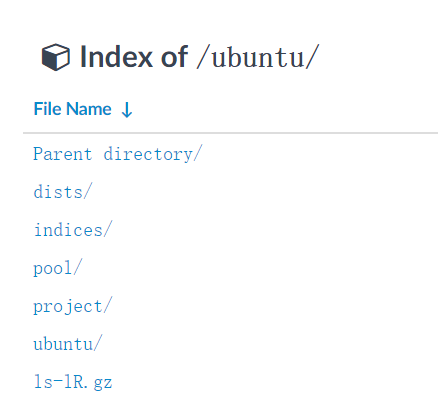
Task: Click the 'Index of' heading text
Action: [134, 57]
